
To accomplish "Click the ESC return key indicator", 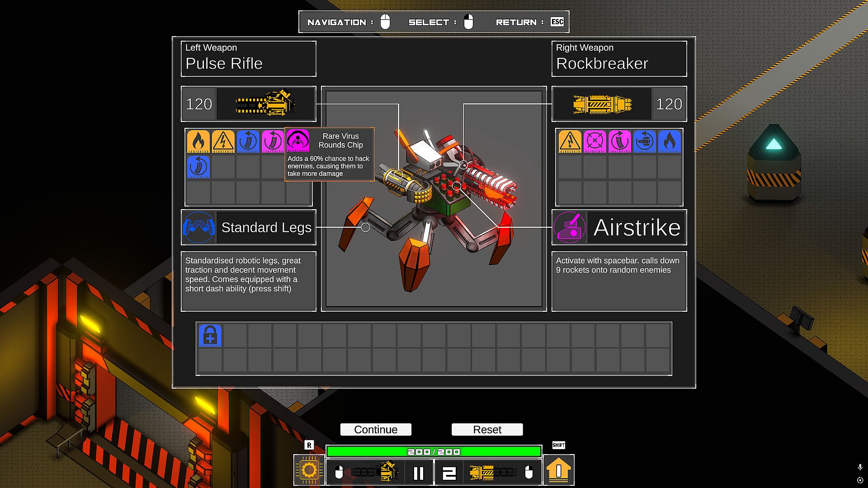I will point(557,22).
